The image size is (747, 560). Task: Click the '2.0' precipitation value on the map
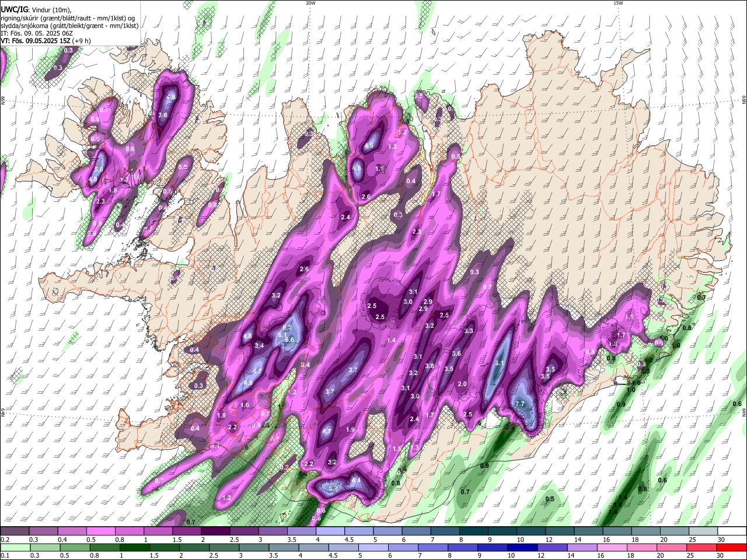click(462, 384)
